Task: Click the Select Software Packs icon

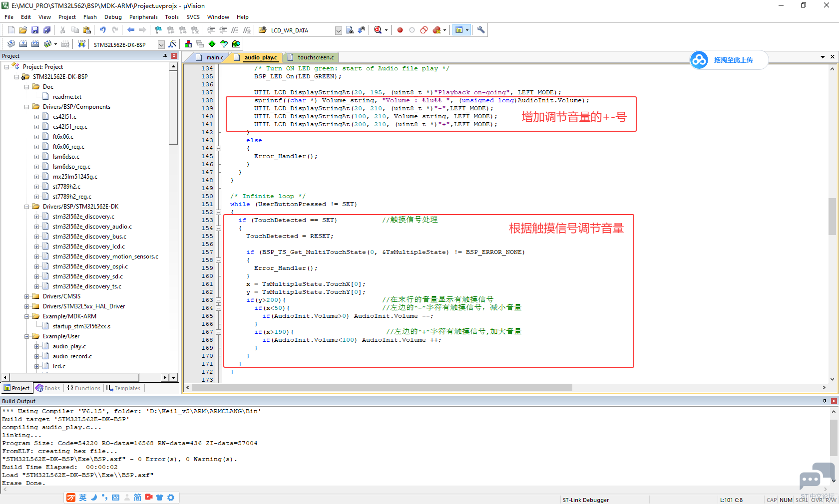Action: click(224, 44)
